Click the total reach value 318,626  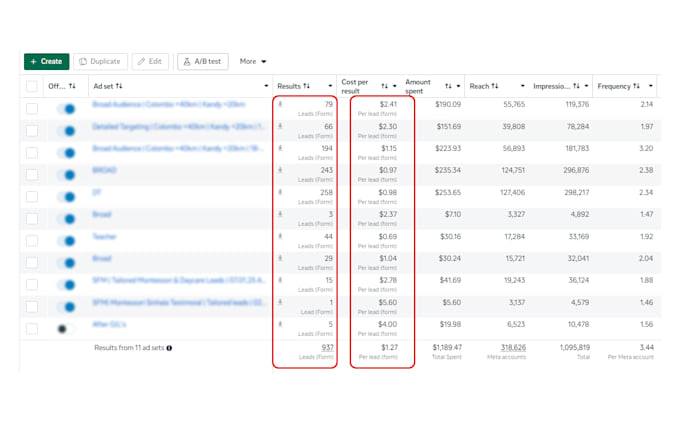(x=513, y=348)
